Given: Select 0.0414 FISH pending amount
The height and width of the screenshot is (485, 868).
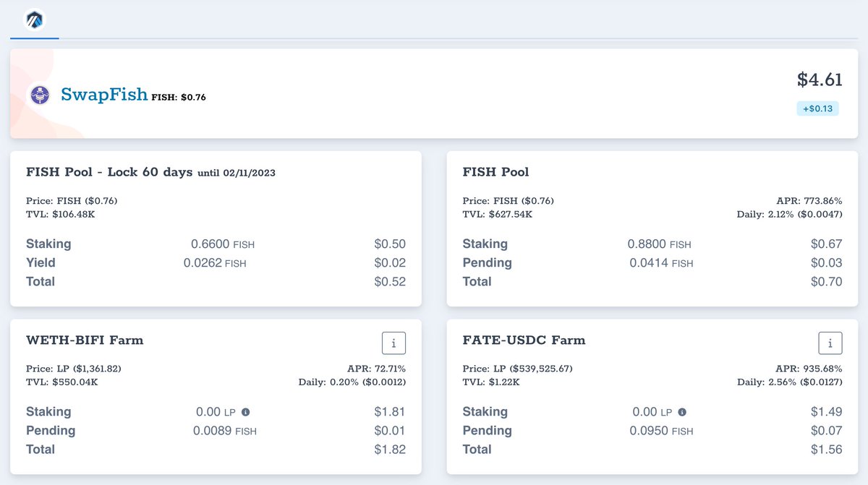Looking at the screenshot, I should [x=661, y=263].
